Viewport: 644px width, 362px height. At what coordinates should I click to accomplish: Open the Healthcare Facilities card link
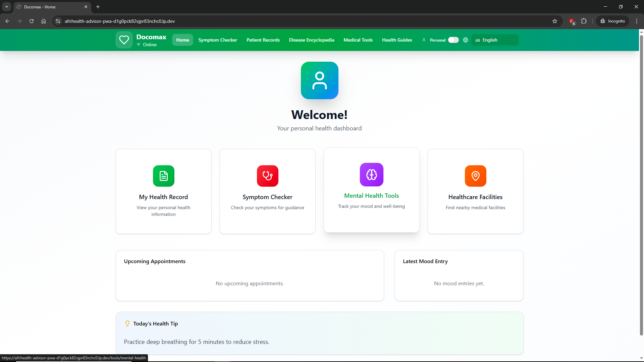(475, 197)
